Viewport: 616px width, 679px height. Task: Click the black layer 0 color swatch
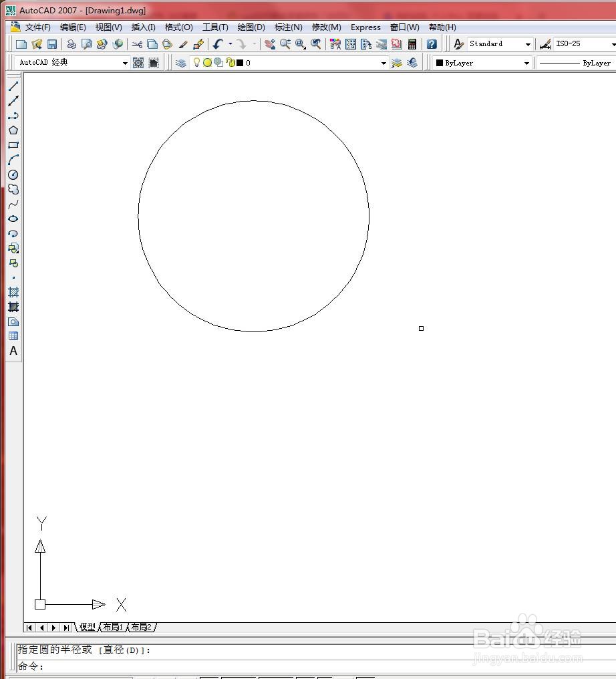tap(240, 63)
